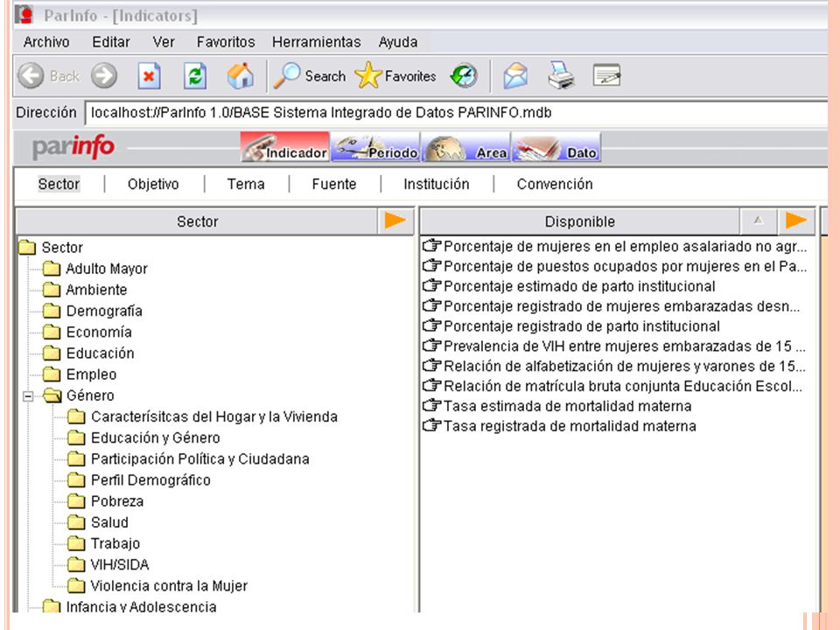The image size is (840, 630).
Task: Open the Favoritos menu
Action: point(226,42)
